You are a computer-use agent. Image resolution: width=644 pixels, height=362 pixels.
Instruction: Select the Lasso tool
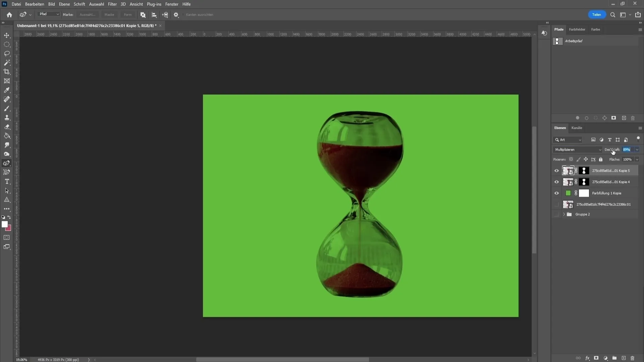point(7,54)
